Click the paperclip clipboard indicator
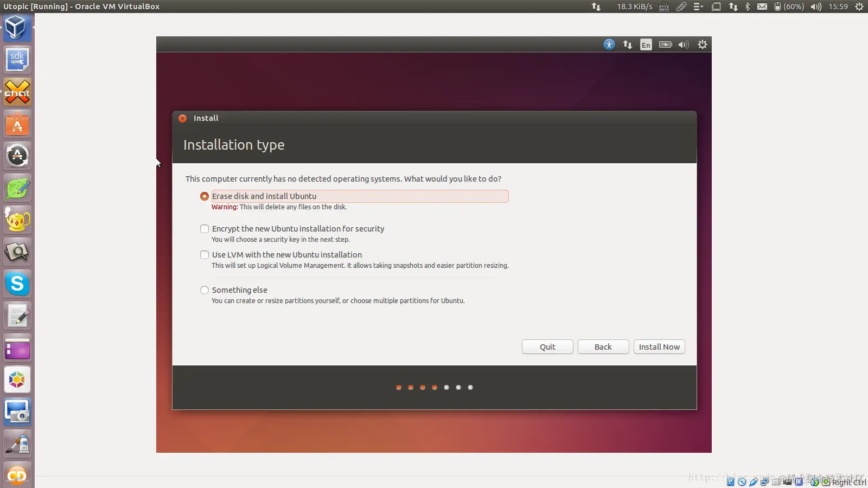The image size is (868, 488). click(x=681, y=7)
